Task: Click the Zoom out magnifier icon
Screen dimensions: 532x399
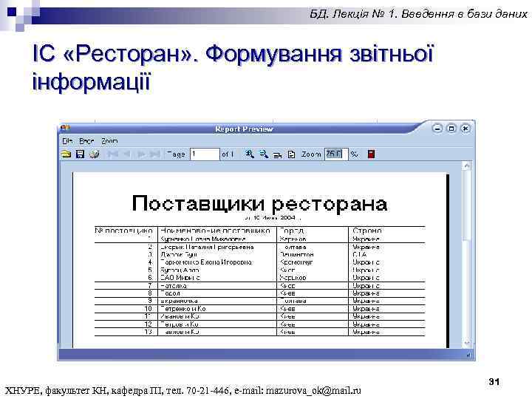Action: tap(264, 154)
